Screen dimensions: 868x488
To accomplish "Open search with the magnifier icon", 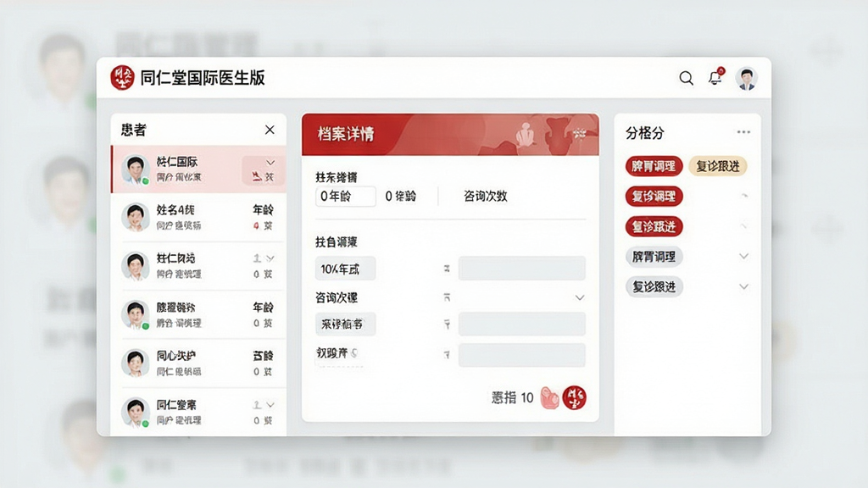I will [x=687, y=78].
